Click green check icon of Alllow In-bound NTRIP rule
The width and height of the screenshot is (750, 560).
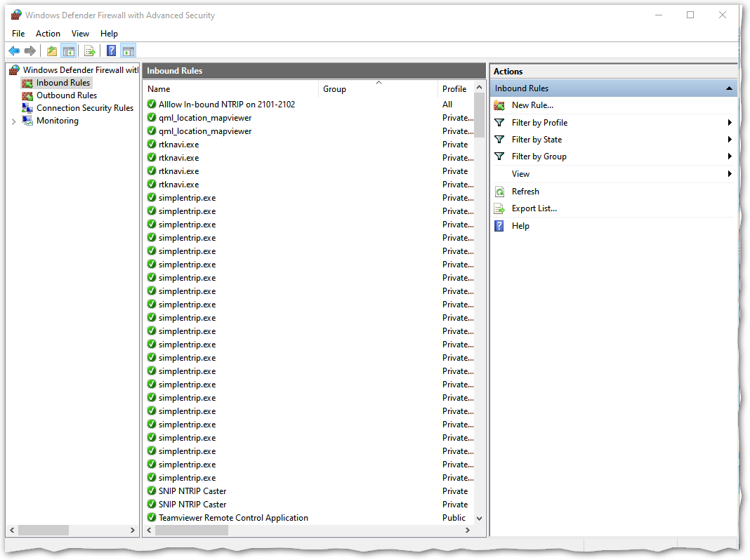(x=152, y=104)
